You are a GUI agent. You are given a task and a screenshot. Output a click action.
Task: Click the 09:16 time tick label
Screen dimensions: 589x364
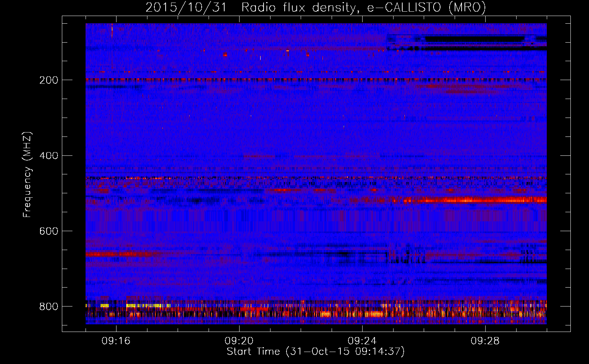click(116, 341)
